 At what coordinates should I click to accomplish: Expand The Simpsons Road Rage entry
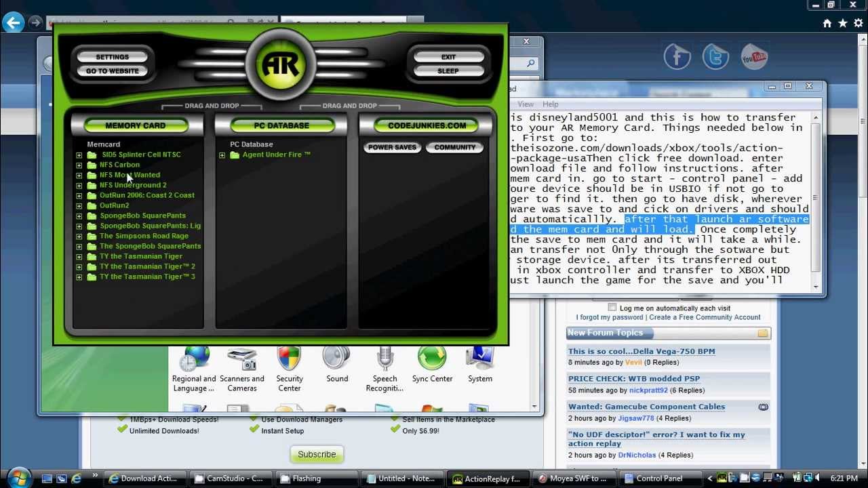[x=79, y=237]
